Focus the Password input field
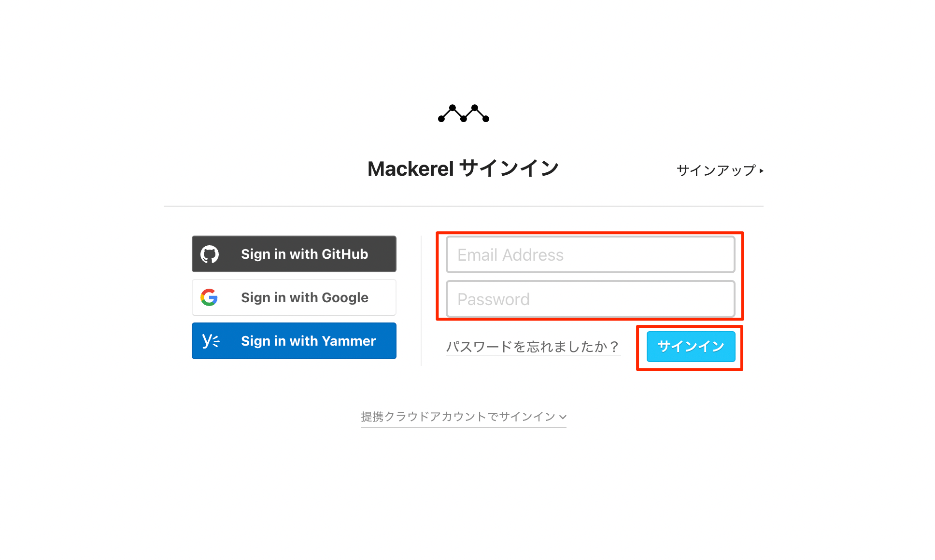The width and height of the screenshot is (935, 560). 590,299
